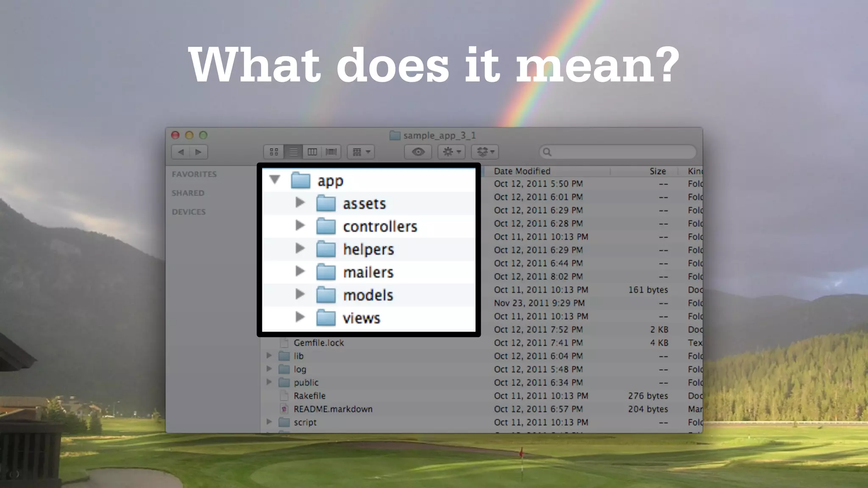868x488 pixels.
Task: Sort by the Size column
Action: [x=658, y=171]
